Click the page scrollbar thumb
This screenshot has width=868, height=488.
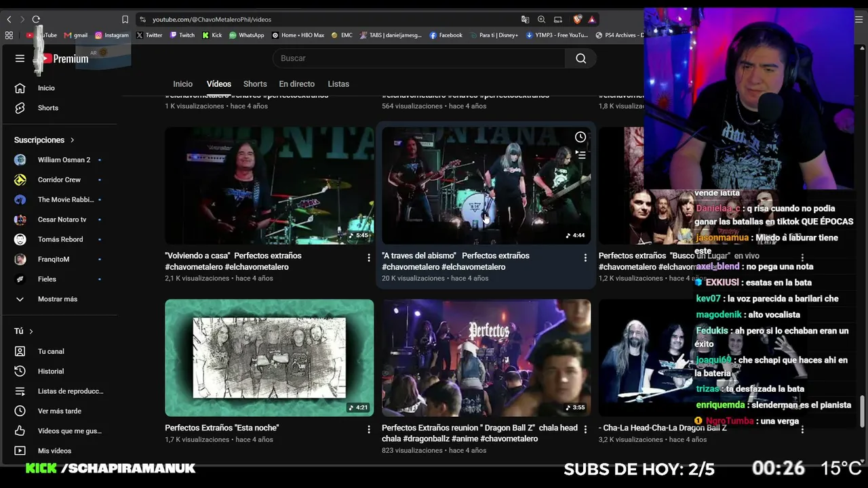(863, 411)
